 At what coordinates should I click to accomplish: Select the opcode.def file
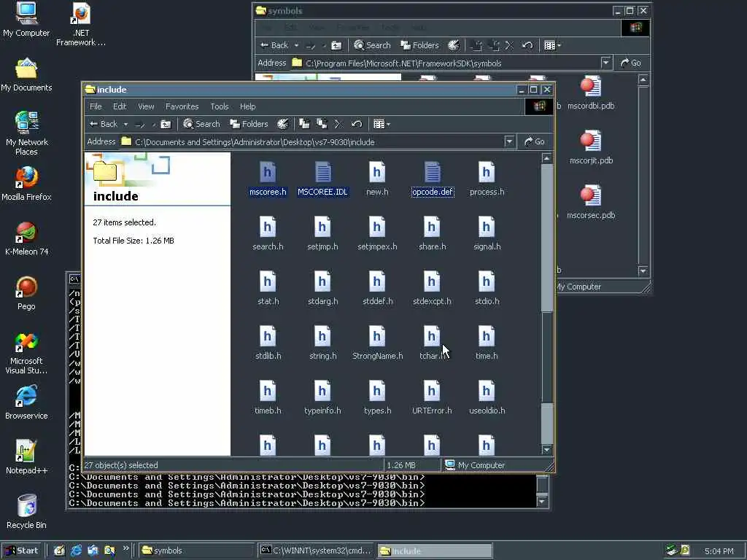point(432,179)
